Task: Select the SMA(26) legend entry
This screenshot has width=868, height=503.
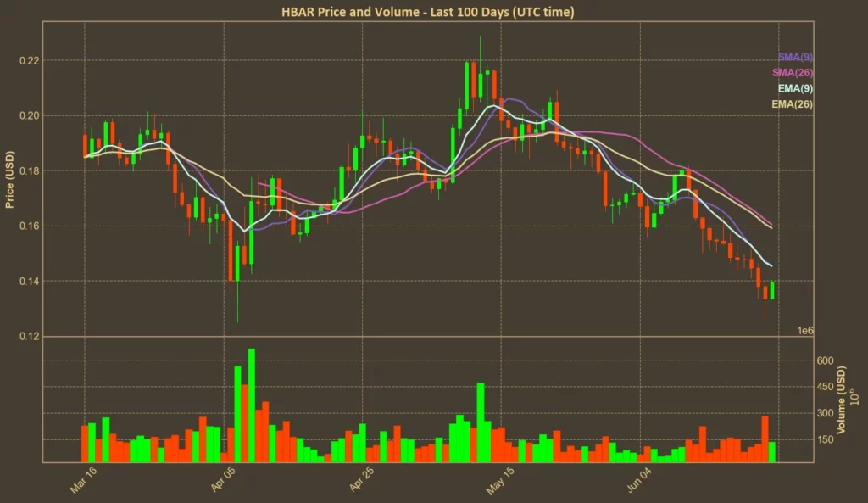Action: coord(793,73)
